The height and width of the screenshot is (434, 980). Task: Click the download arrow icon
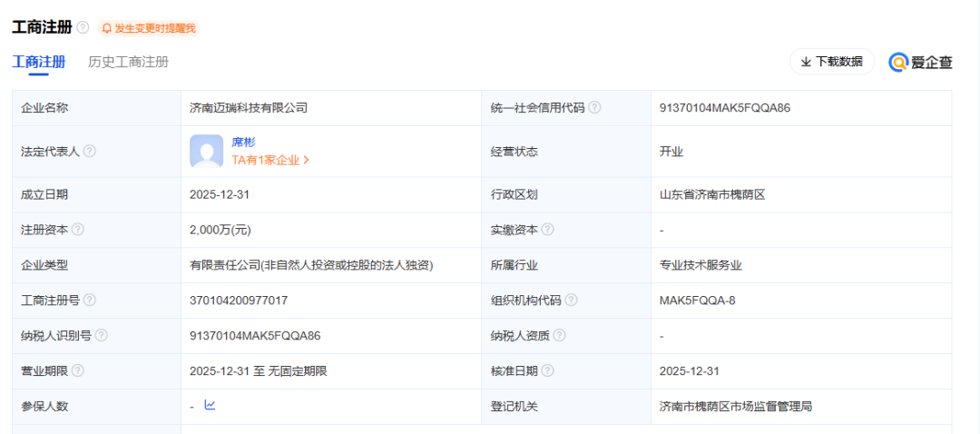pyautogui.click(x=807, y=61)
